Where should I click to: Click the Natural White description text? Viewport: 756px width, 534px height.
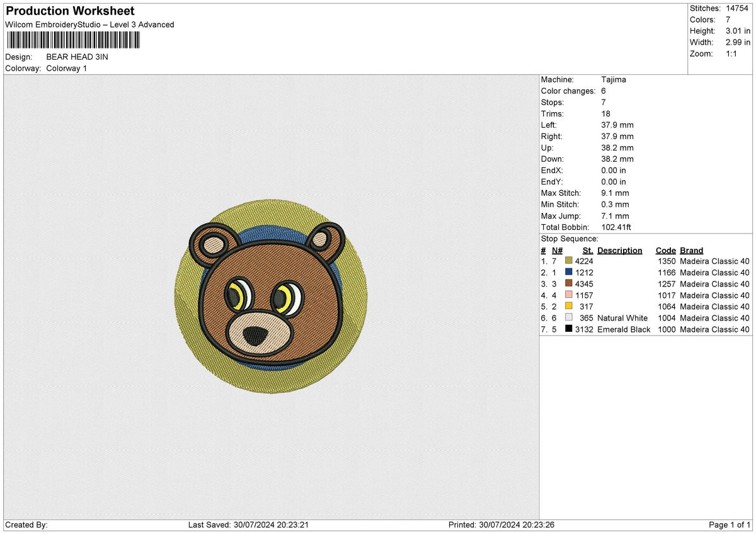pyautogui.click(x=622, y=318)
